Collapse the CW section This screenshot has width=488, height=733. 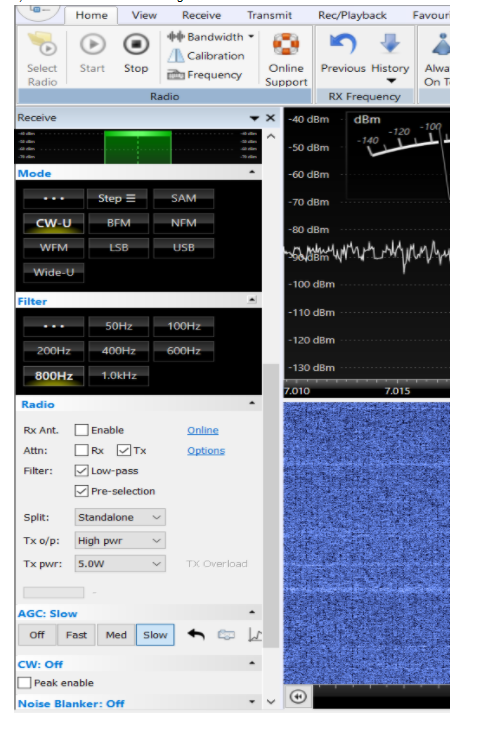click(252, 663)
